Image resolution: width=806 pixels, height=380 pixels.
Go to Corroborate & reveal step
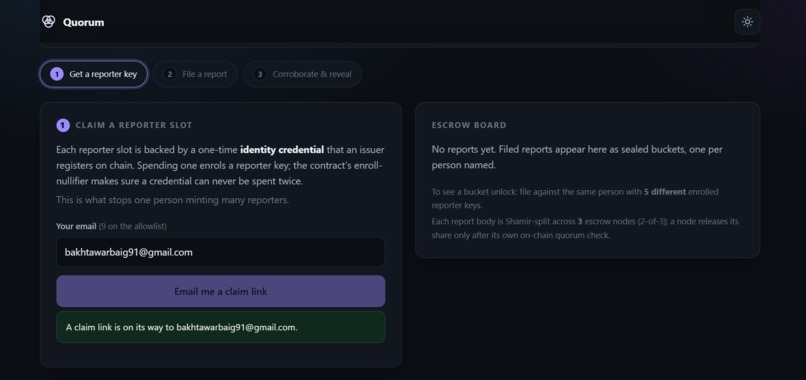(302, 74)
